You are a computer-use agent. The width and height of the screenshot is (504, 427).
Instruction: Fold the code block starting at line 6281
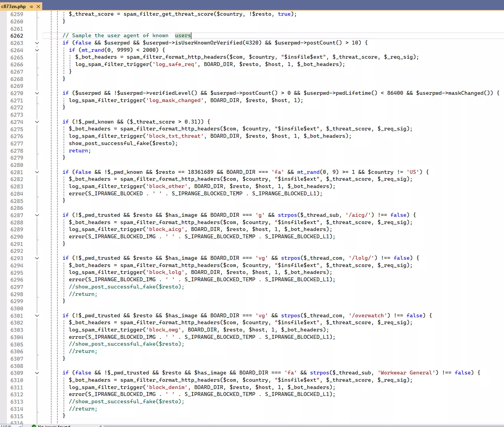coord(37,172)
